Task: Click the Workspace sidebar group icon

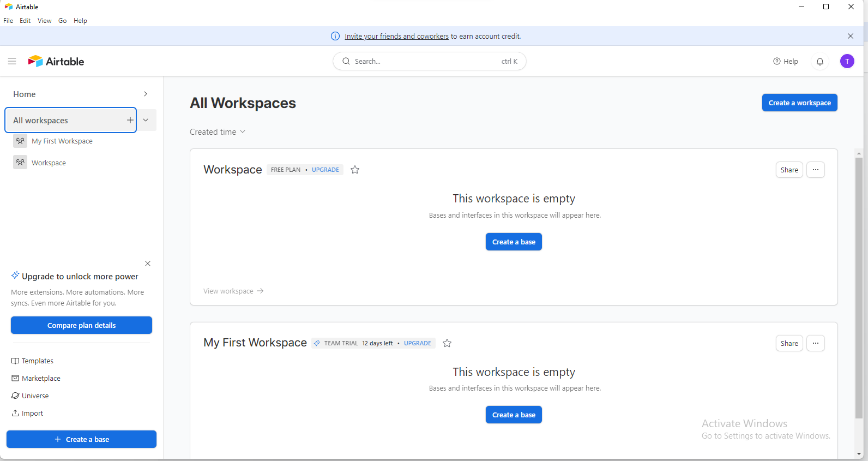Action: pos(20,162)
